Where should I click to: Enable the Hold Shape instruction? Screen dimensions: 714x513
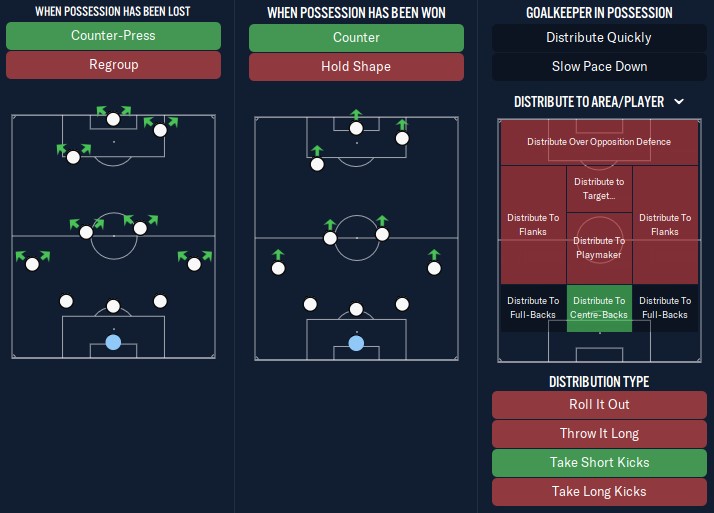point(356,66)
